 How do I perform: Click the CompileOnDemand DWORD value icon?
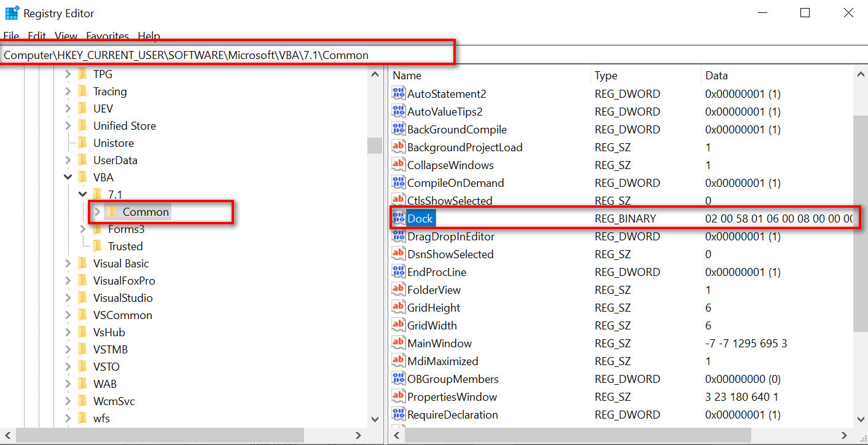click(x=399, y=183)
